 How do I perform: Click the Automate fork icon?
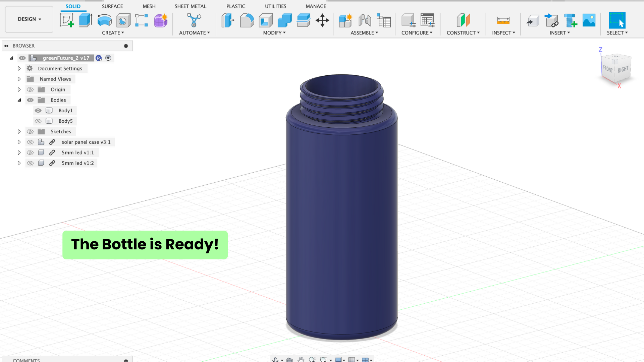(194, 20)
